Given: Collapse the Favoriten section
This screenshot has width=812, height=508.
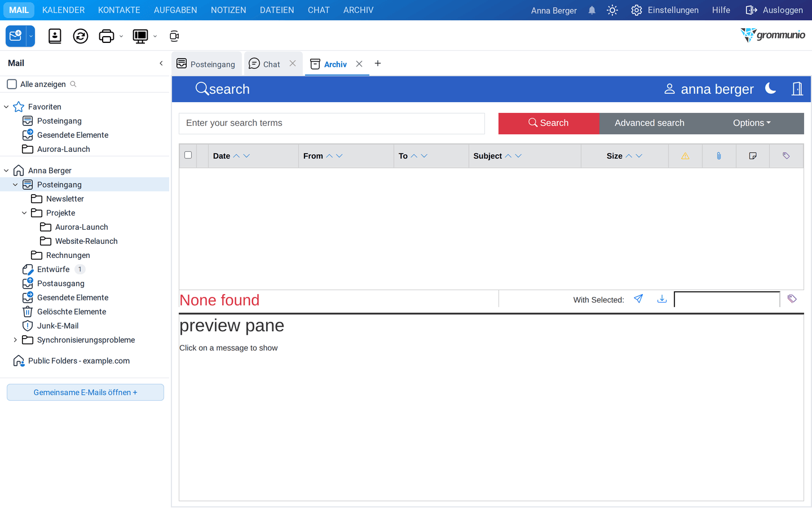Looking at the screenshot, I should 6,107.
